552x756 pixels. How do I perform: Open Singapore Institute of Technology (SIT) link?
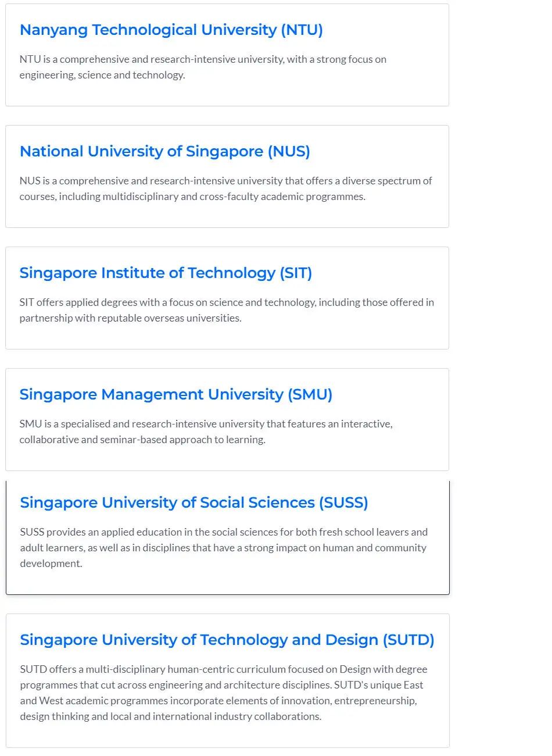[x=166, y=273]
